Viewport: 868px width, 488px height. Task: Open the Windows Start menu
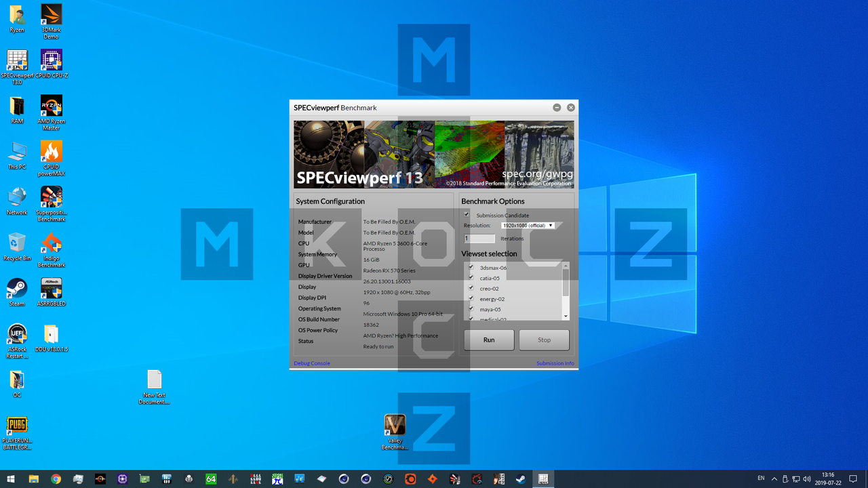click(11, 479)
